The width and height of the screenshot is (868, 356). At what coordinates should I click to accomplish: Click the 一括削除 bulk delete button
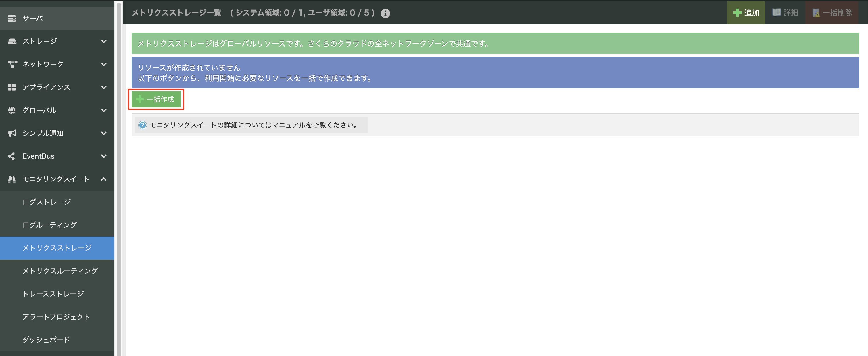click(x=832, y=13)
